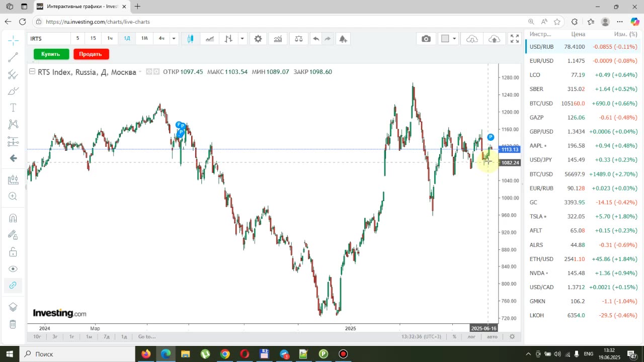Image resolution: width=644 pixels, height=362 pixels.
Task: Save chart layout to cloud
Action: point(495,39)
